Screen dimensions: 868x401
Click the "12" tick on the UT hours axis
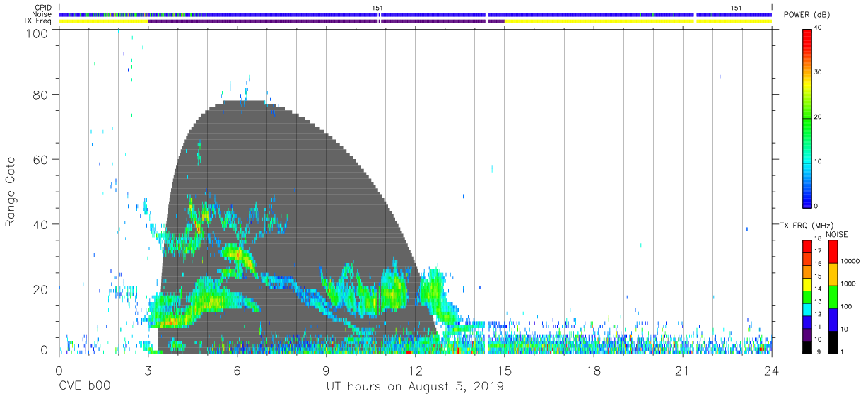[416, 371]
